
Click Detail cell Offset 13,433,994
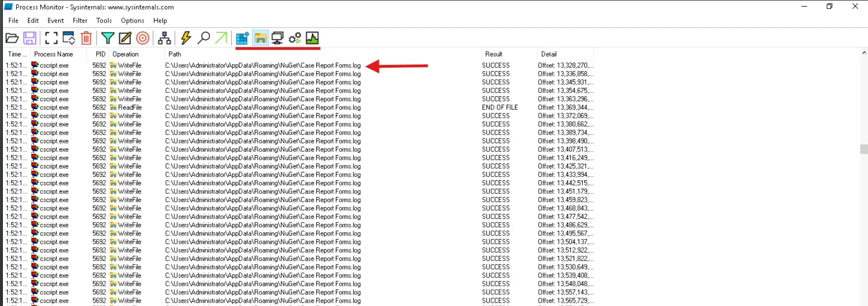566,175
